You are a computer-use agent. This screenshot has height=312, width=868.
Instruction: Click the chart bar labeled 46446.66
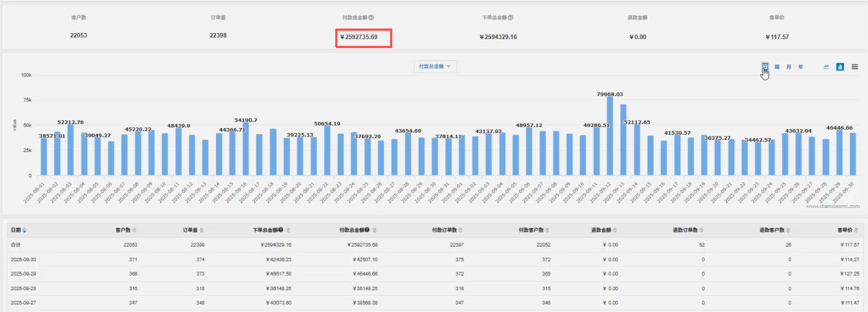839,153
